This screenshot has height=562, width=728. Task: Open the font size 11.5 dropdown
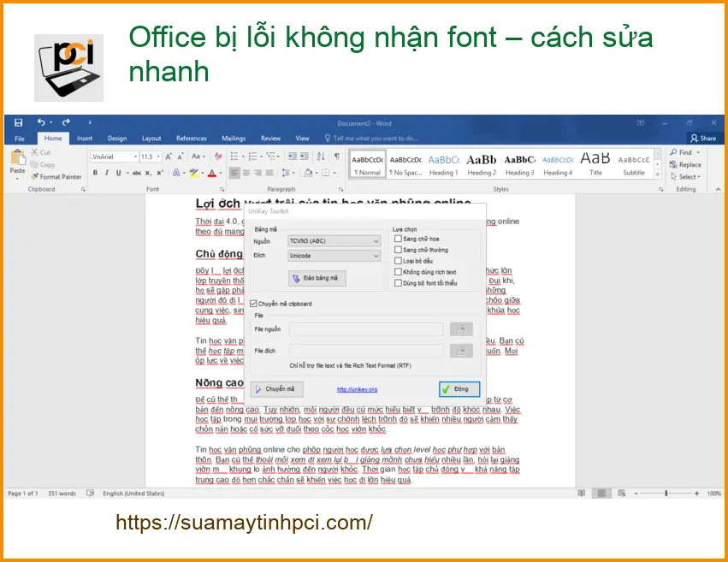[x=158, y=157]
